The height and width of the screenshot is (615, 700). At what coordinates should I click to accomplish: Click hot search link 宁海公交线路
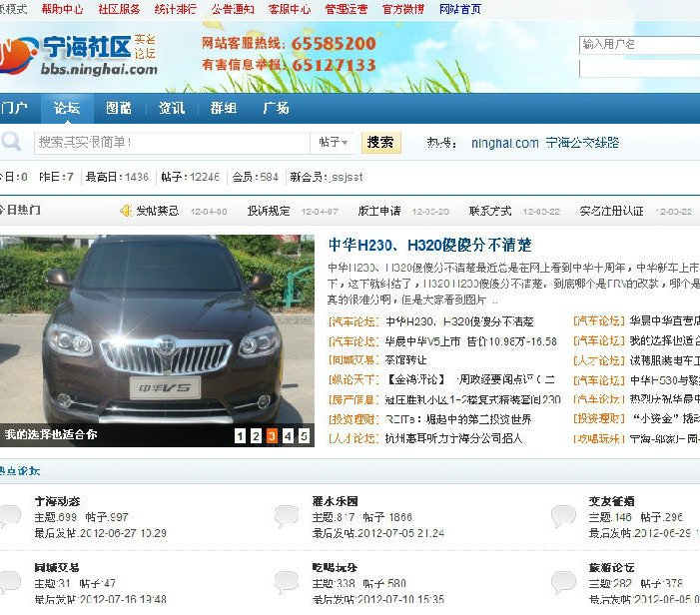click(582, 143)
